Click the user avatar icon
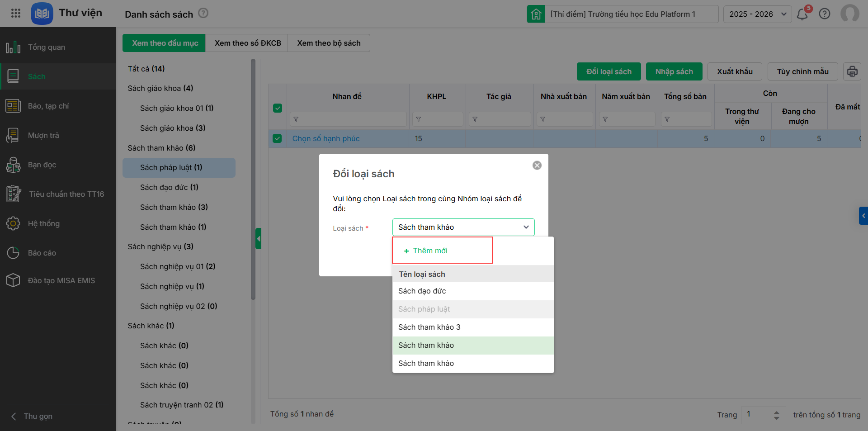 (849, 14)
